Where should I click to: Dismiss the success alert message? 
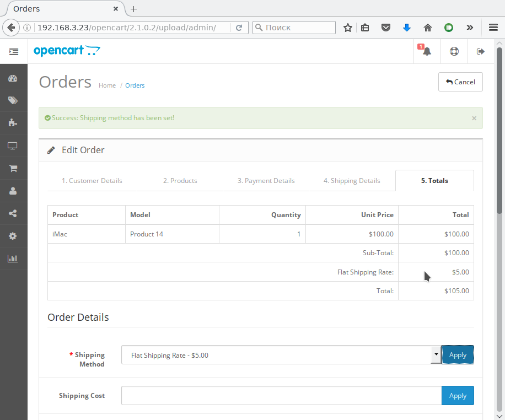pyautogui.click(x=474, y=118)
